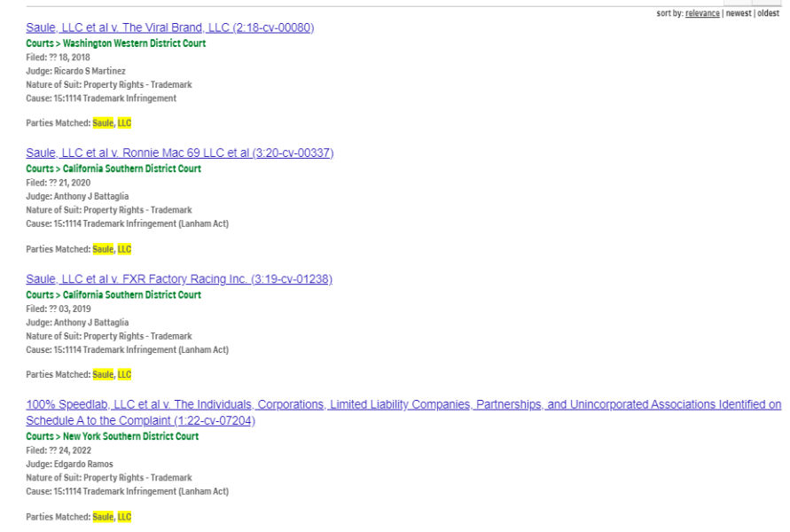This screenshot has height=532, width=790.
Task: Select Cause line of Speedlab case
Action: [x=128, y=491]
